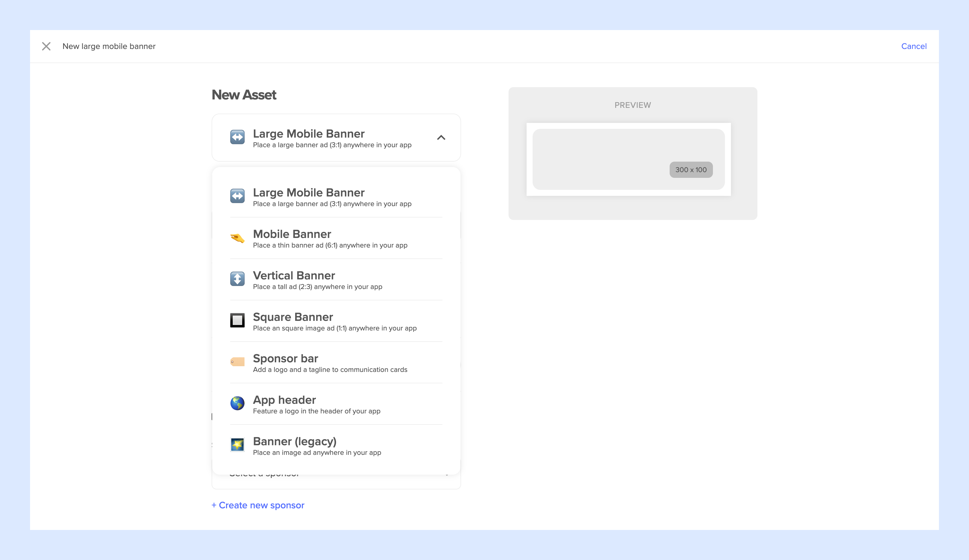Click the selected asset type's horizontal arrows icon
The image size is (969, 560).
tap(237, 137)
